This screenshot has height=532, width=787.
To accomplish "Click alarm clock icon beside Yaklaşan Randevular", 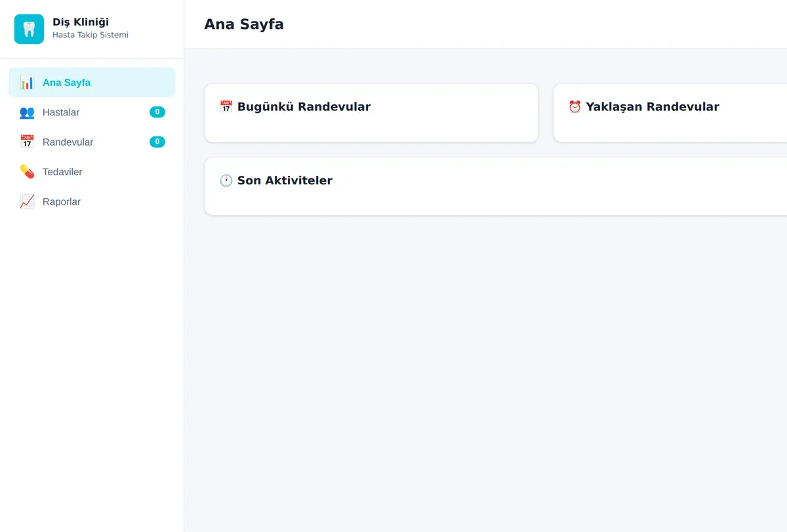I will [575, 106].
